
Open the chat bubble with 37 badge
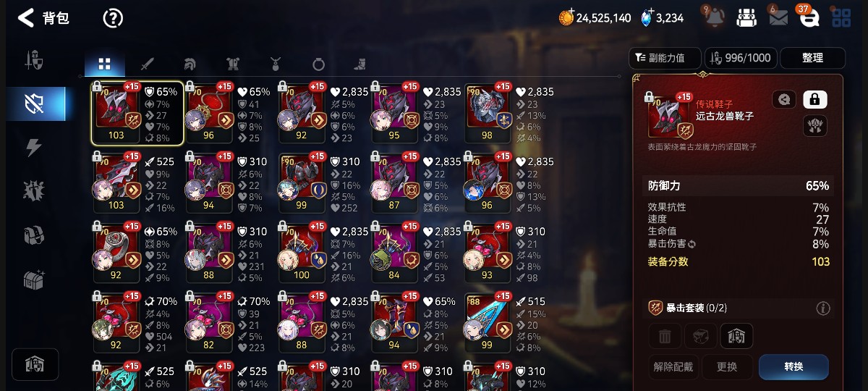pos(808,17)
